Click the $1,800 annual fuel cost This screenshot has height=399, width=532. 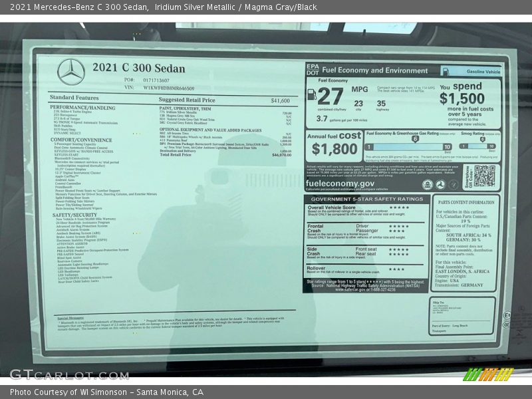pyautogui.click(x=334, y=149)
